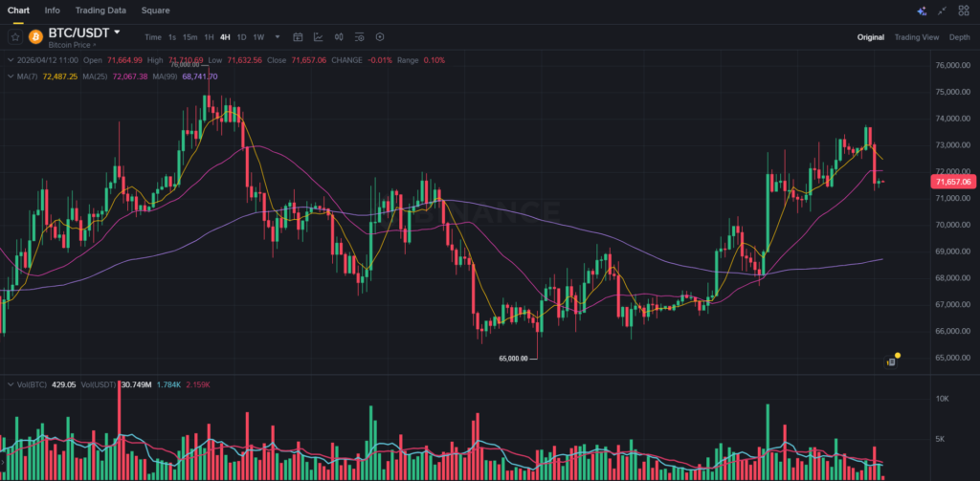Select the 1D timeframe
The image size is (980, 481).
241,37
